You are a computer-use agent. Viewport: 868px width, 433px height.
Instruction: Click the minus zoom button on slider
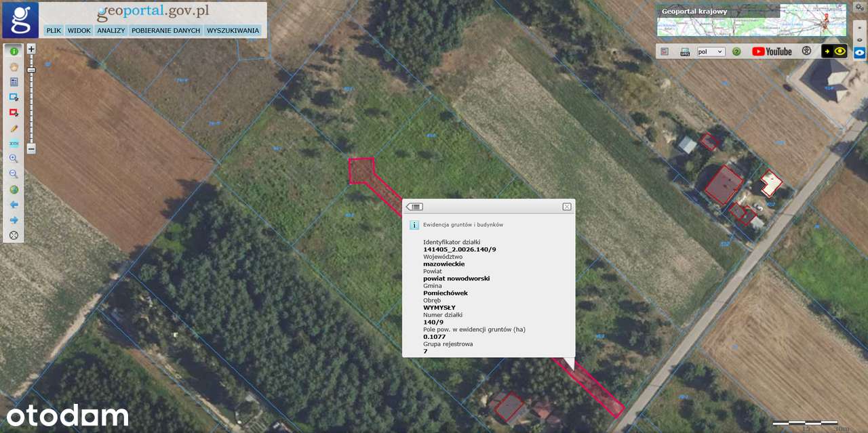[x=31, y=148]
